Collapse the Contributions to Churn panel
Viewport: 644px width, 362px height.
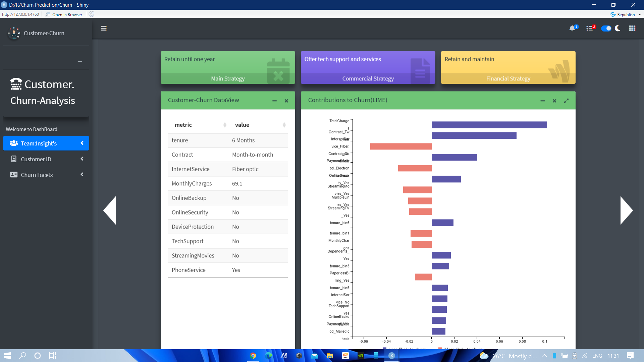click(542, 101)
